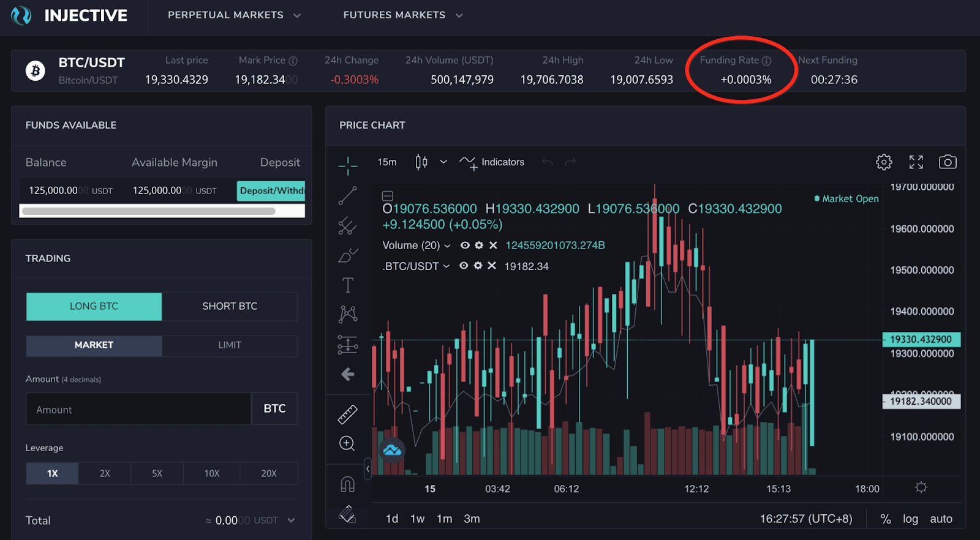This screenshot has width=980, height=540.
Task: Open the candlestick chart style dropdown
Action: (x=443, y=162)
